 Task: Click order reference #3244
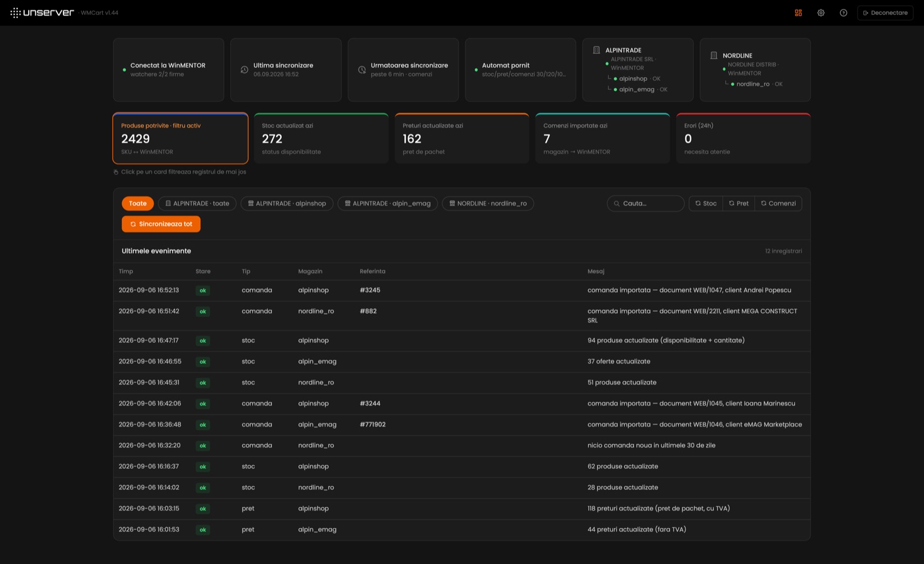[x=370, y=404]
